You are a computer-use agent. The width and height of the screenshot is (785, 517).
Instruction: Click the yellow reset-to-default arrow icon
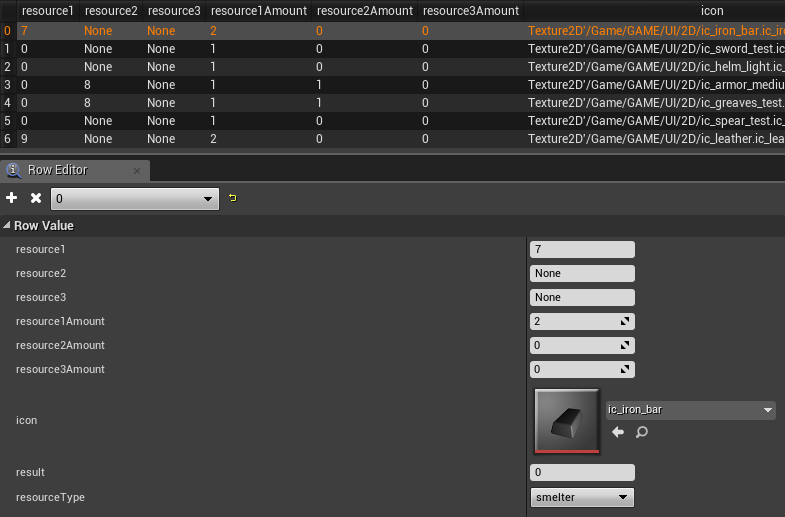click(233, 198)
